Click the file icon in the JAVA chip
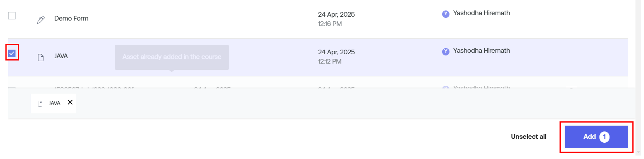The width and height of the screenshot is (644, 159). (40, 104)
